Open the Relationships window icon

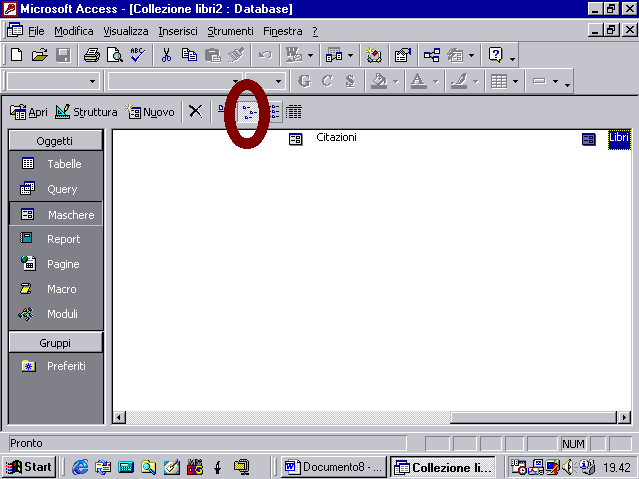432,55
